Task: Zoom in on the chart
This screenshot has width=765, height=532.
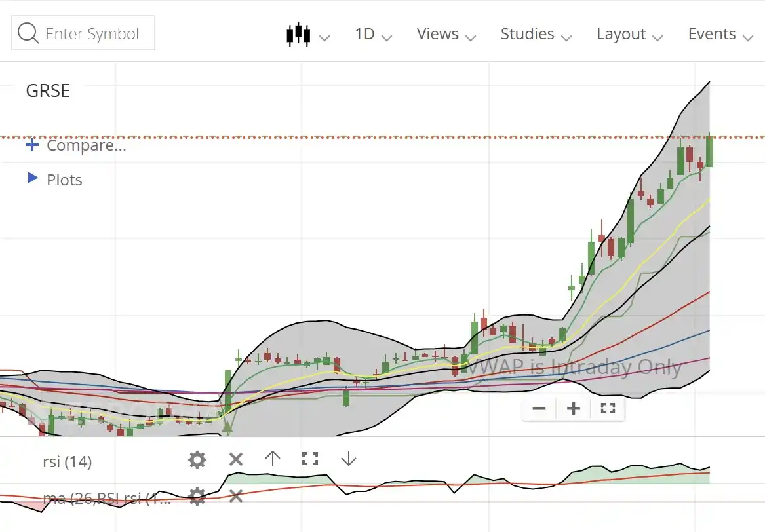Action: (572, 408)
